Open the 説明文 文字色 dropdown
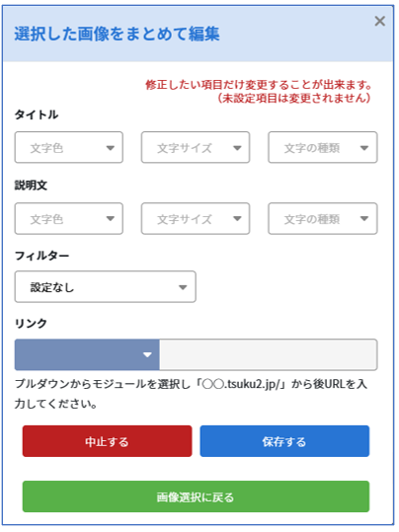This screenshot has width=399, height=532. (68, 218)
